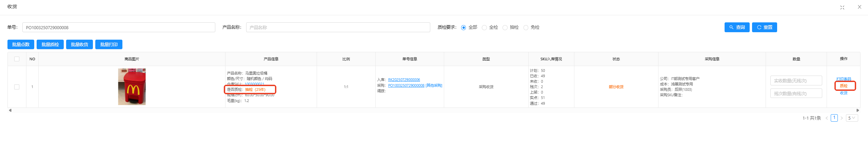Screen dimensions: 868x141
Task: Click the 批量质检 batch inspection button
Action: [50, 44]
